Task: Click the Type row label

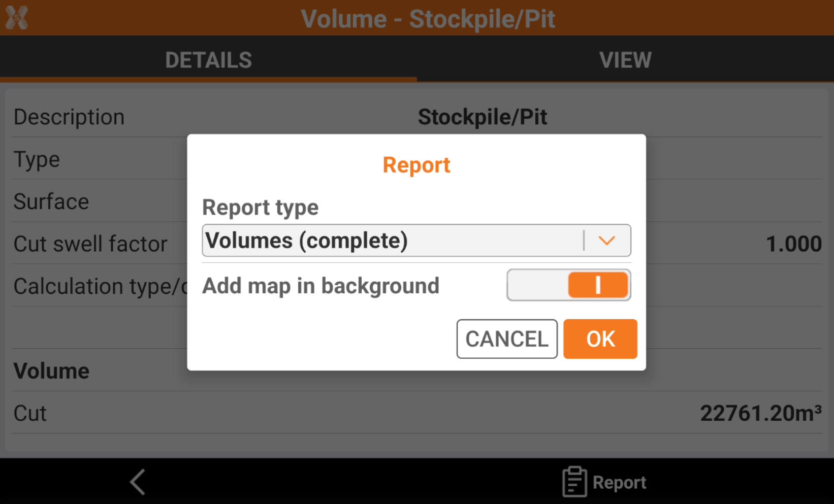Action: pos(37,159)
